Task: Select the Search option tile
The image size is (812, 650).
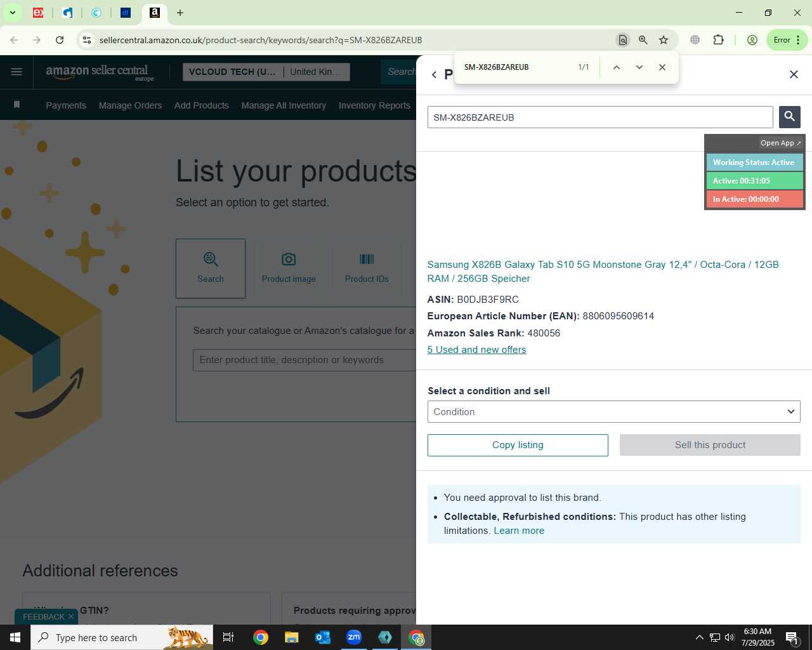Action: tap(211, 269)
